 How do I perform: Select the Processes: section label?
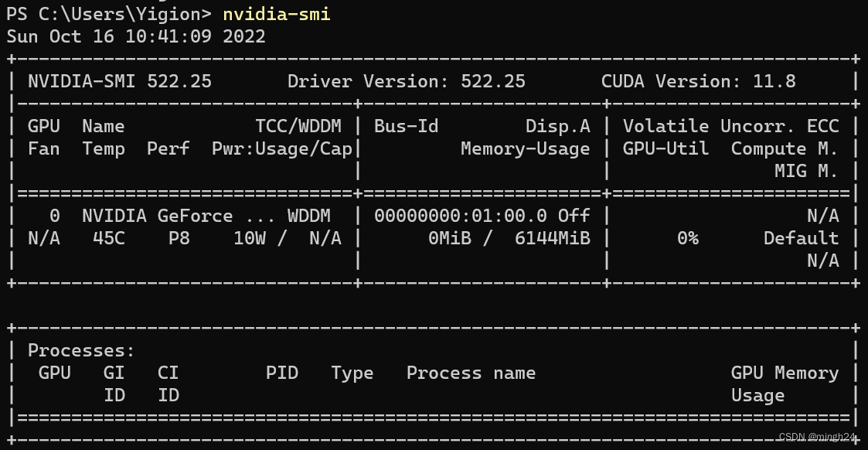pos(81,350)
